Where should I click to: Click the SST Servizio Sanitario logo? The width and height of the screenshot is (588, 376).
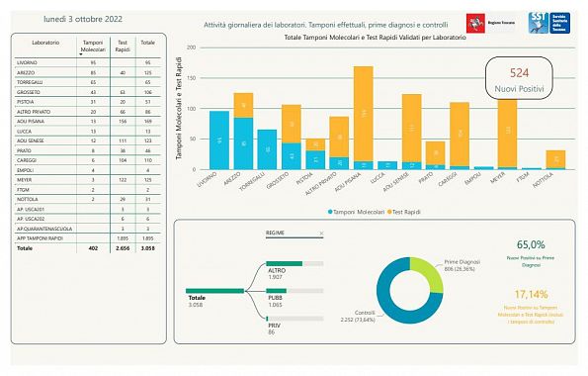click(549, 23)
